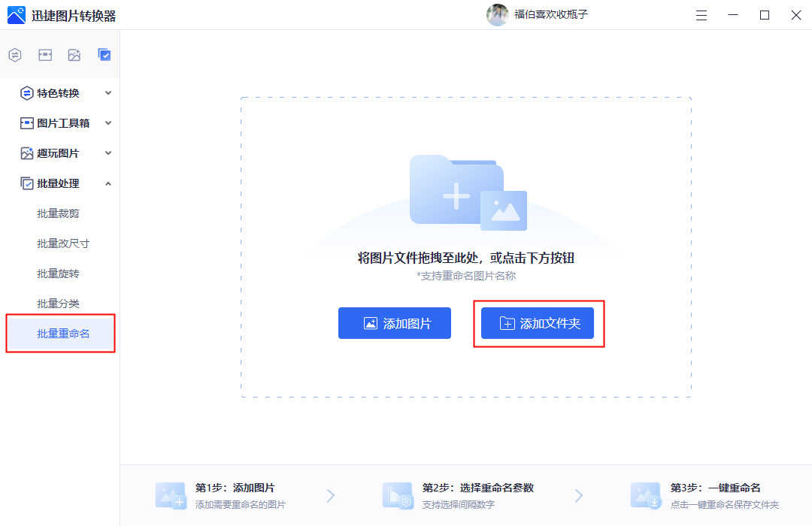Open 批量重命名 menu item

coord(60,334)
